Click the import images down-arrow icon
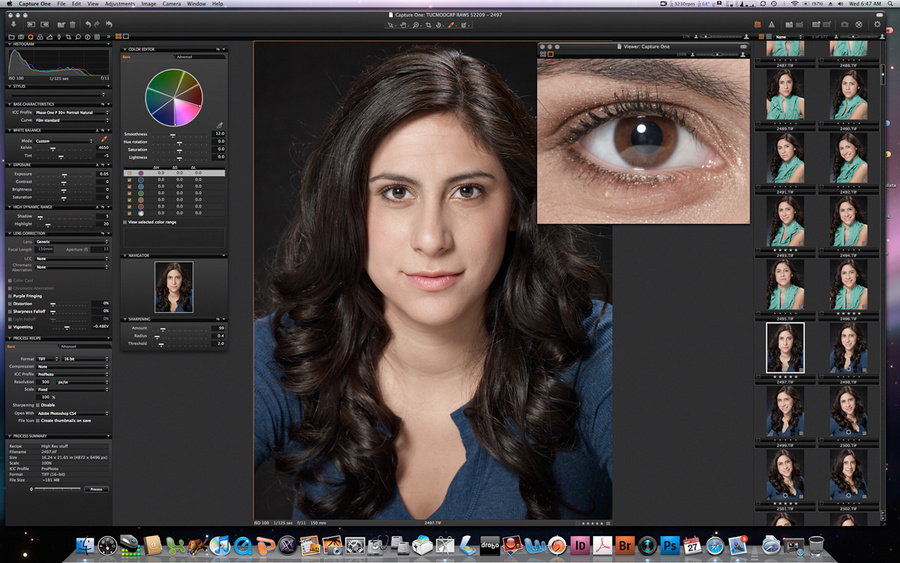This screenshot has height=563, width=900. pyautogui.click(x=14, y=23)
